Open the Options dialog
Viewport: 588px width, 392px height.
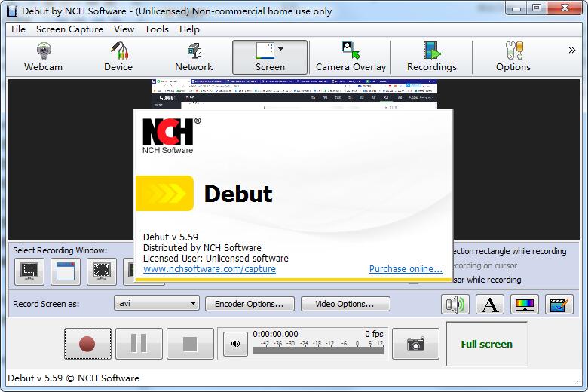513,57
